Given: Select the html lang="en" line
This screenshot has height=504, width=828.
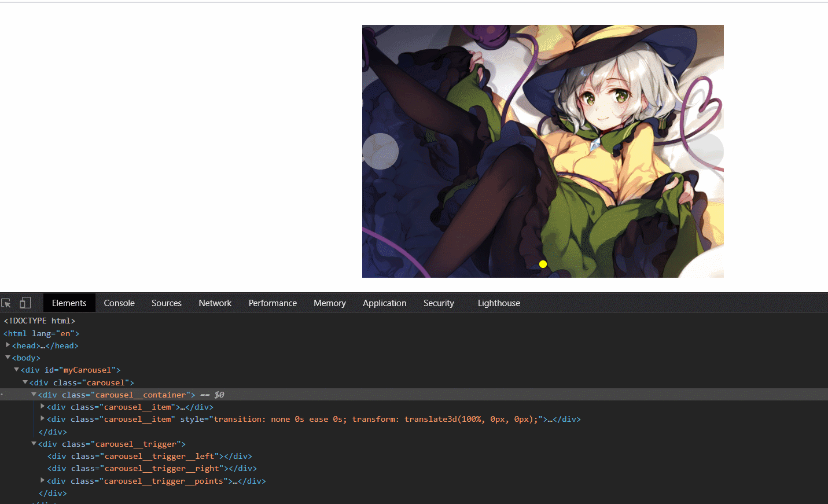Looking at the screenshot, I should tap(41, 333).
